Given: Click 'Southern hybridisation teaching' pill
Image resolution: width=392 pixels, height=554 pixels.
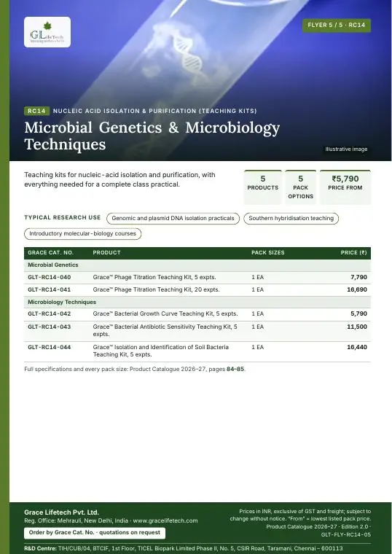Looking at the screenshot, I should [291, 219].
